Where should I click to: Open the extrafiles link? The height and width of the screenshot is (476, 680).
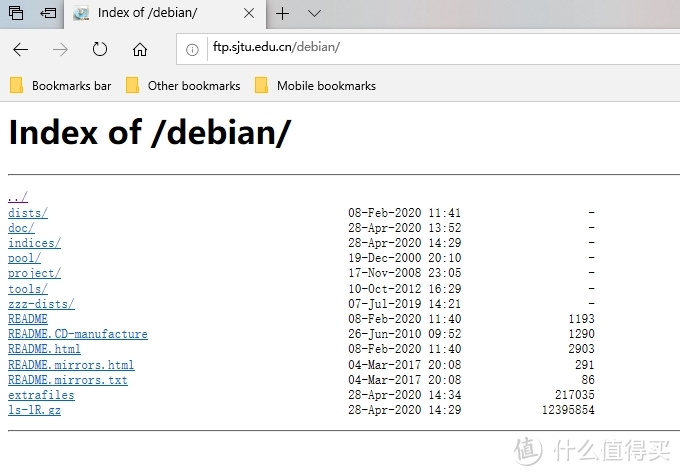click(x=41, y=395)
